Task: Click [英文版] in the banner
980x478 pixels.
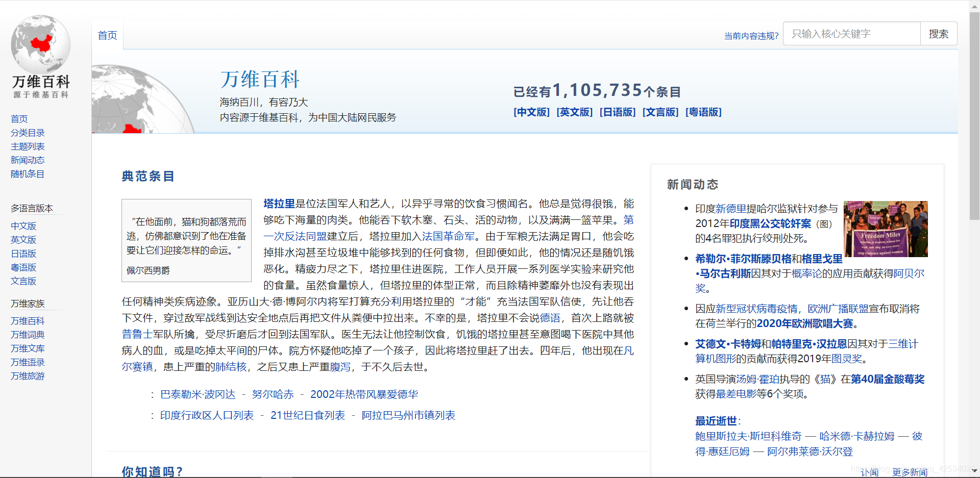Action: click(574, 112)
